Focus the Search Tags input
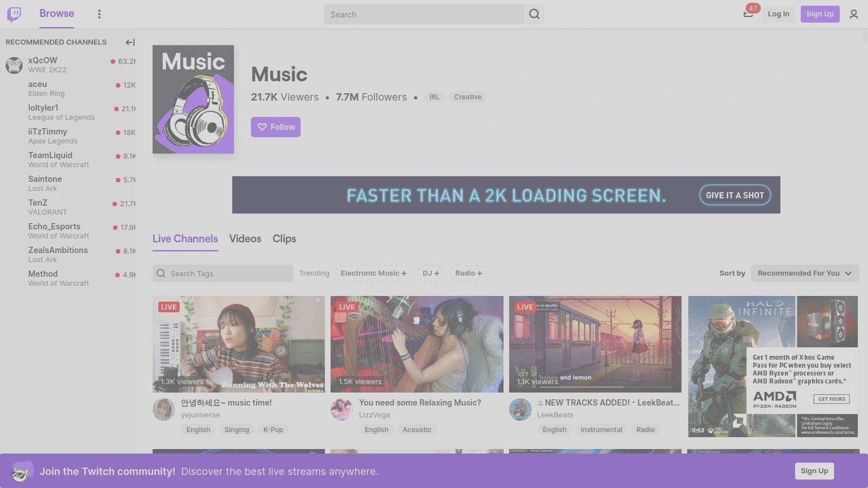This screenshot has width=868, height=488. tap(223, 273)
